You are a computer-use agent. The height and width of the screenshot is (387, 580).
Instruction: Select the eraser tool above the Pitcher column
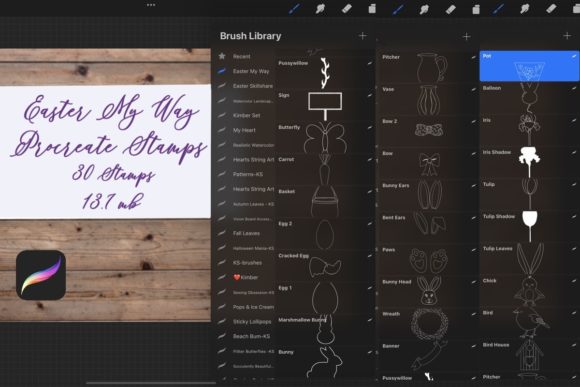coord(450,9)
